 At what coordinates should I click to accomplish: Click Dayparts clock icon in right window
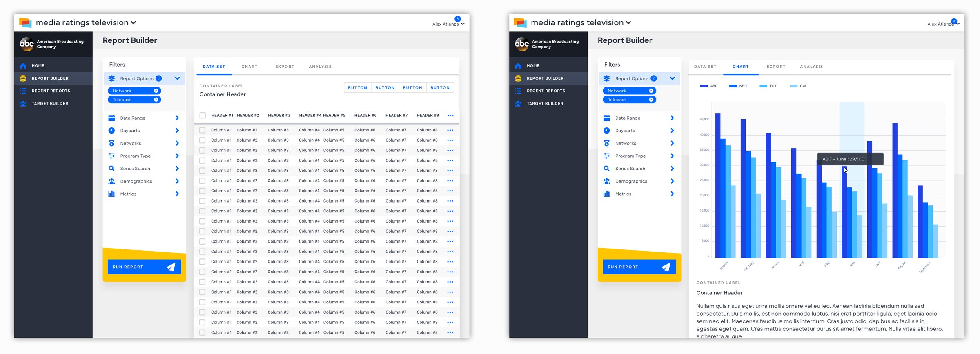tap(607, 131)
